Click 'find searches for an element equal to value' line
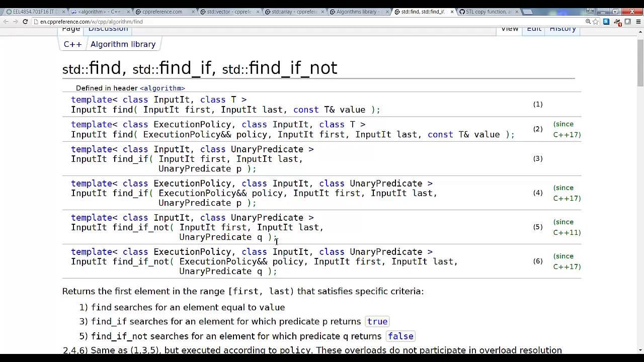This screenshot has height=362, width=644. click(x=188, y=307)
